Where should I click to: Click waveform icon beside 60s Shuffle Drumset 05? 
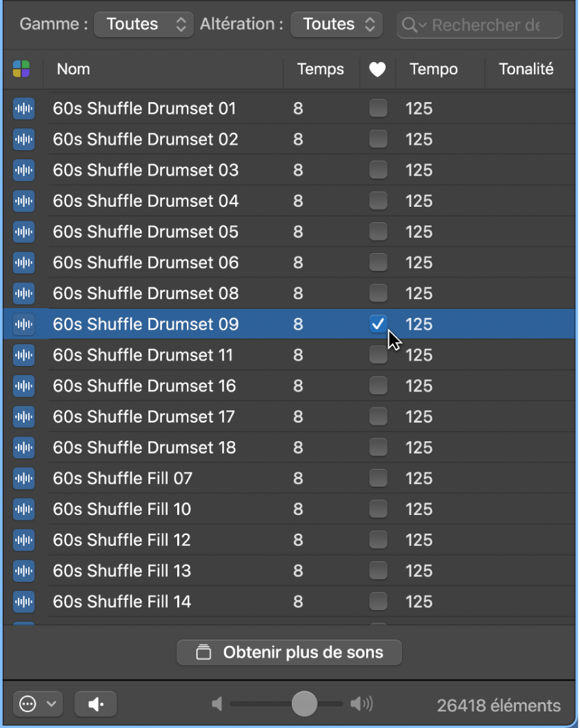coord(23,232)
